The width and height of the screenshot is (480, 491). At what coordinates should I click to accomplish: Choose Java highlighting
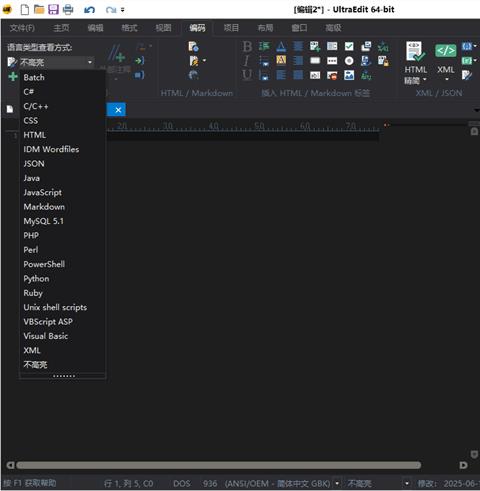[x=63, y=178]
